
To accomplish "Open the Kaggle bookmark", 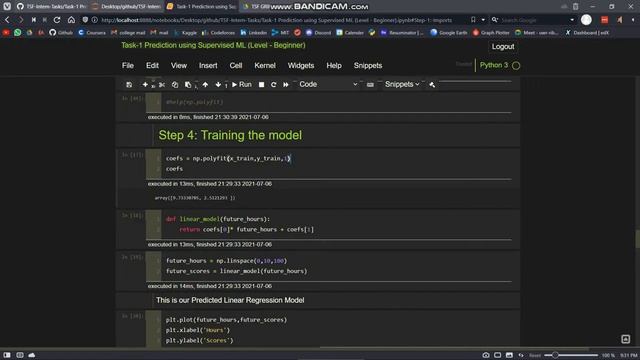I will (x=185, y=33).
